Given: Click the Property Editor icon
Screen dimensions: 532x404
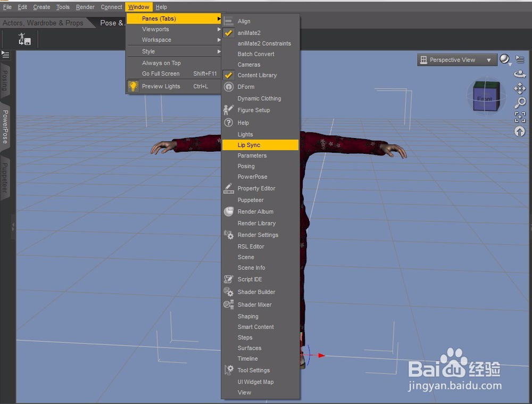Looking at the screenshot, I should (229, 188).
